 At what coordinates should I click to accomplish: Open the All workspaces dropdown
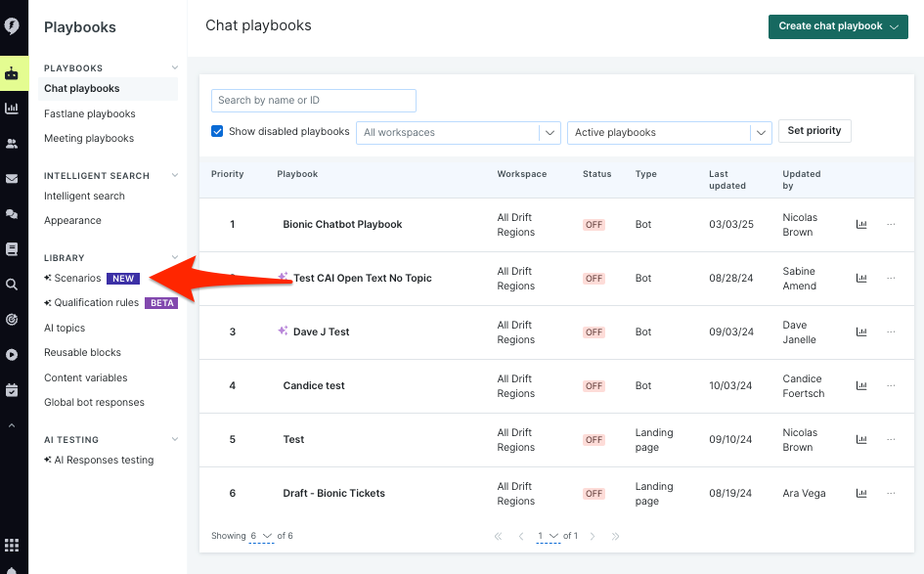458,133
